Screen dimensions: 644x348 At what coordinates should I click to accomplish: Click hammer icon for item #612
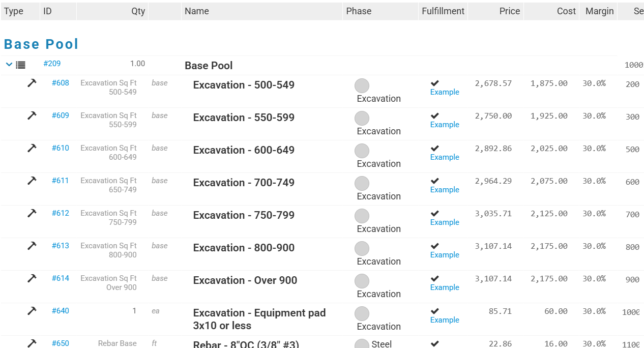coord(32,213)
